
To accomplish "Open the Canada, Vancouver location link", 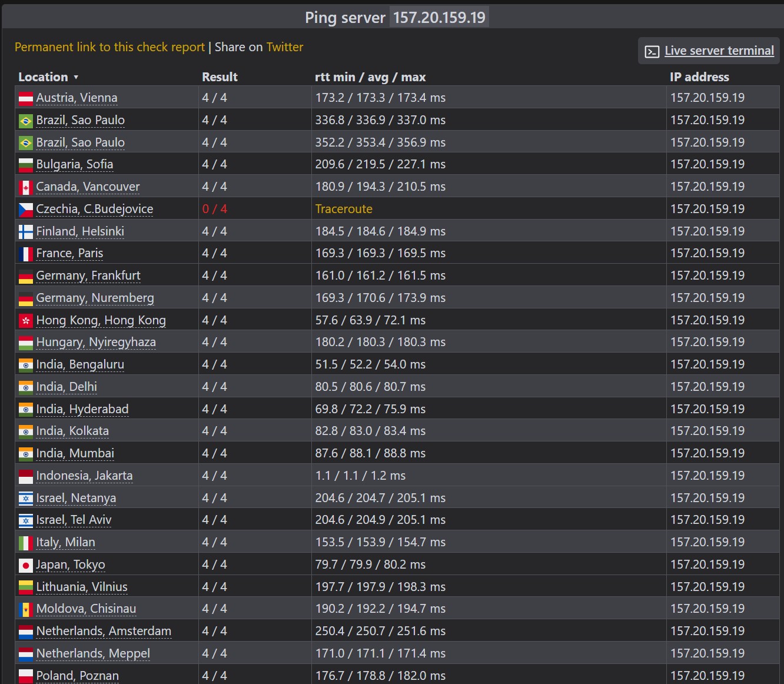I will 88,187.
